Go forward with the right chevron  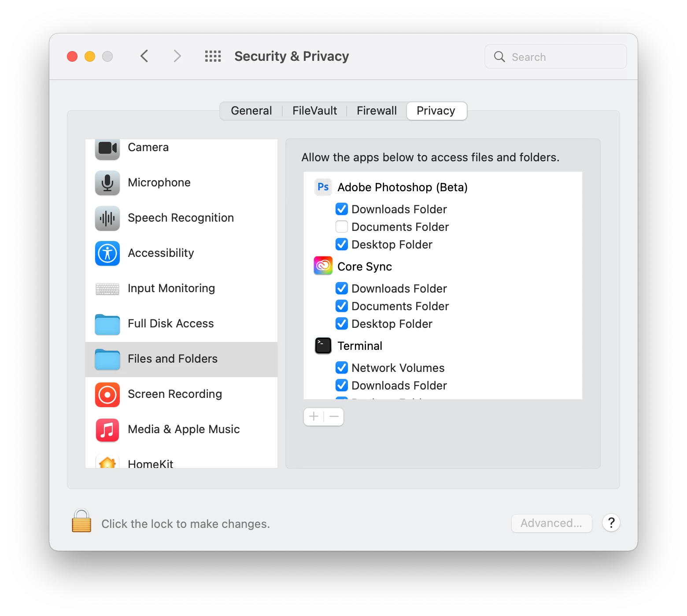[177, 56]
